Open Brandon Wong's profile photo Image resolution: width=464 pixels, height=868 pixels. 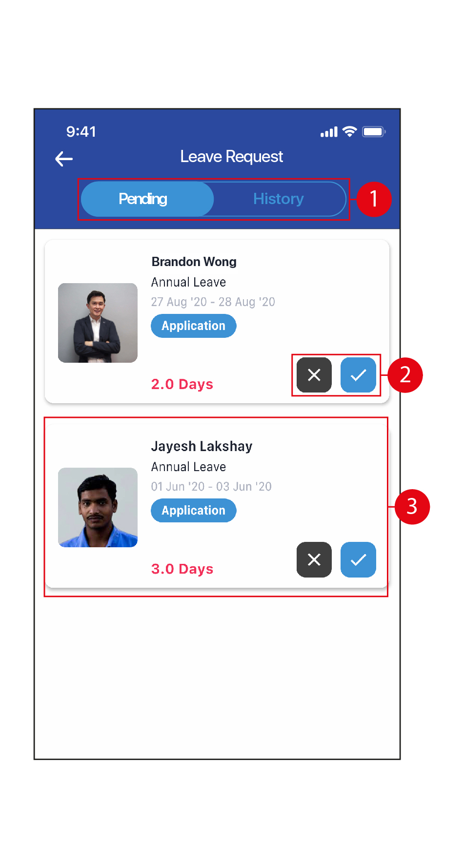coord(98,323)
